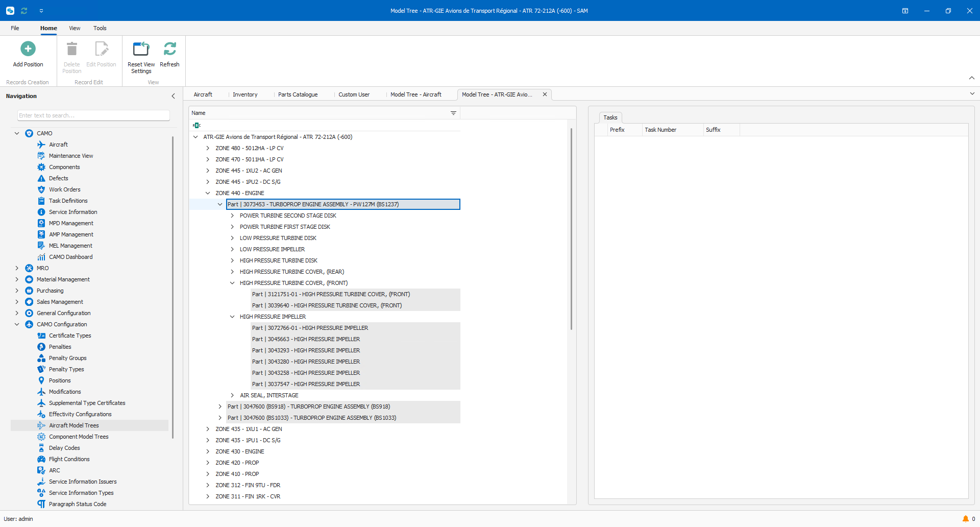This screenshot has height=527, width=980.
Task: Click the filter icon in Name column header
Action: click(453, 113)
